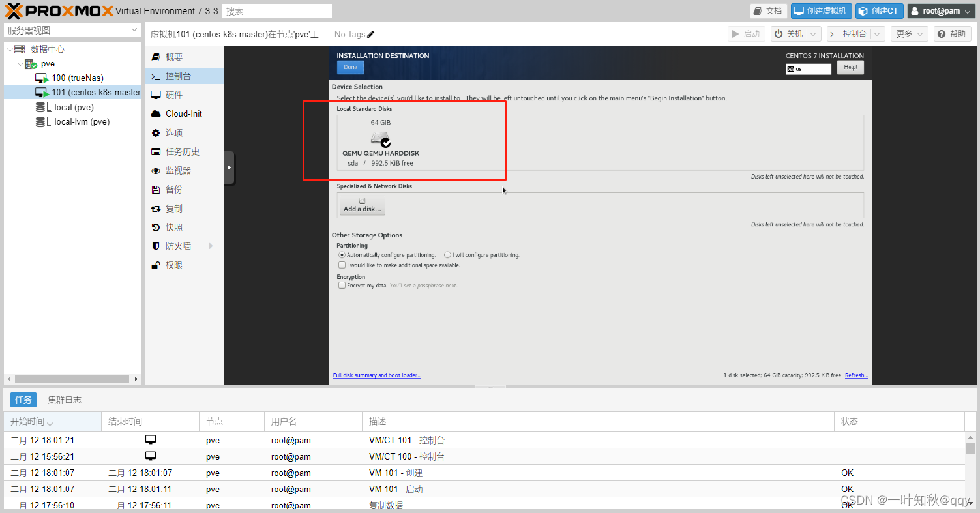This screenshot has width=980, height=513.
Task: Open the 控制台 toolbar dropdown arrow
Action: pos(878,34)
